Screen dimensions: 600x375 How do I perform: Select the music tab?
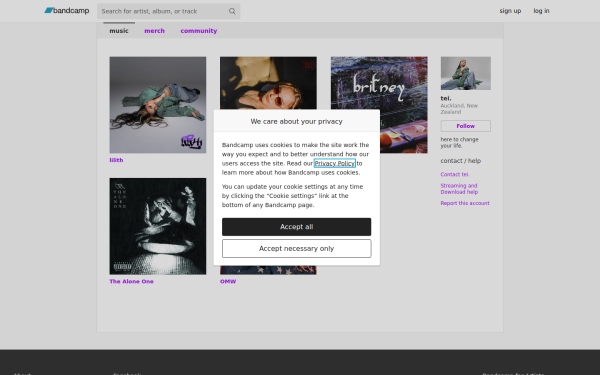pyautogui.click(x=119, y=31)
